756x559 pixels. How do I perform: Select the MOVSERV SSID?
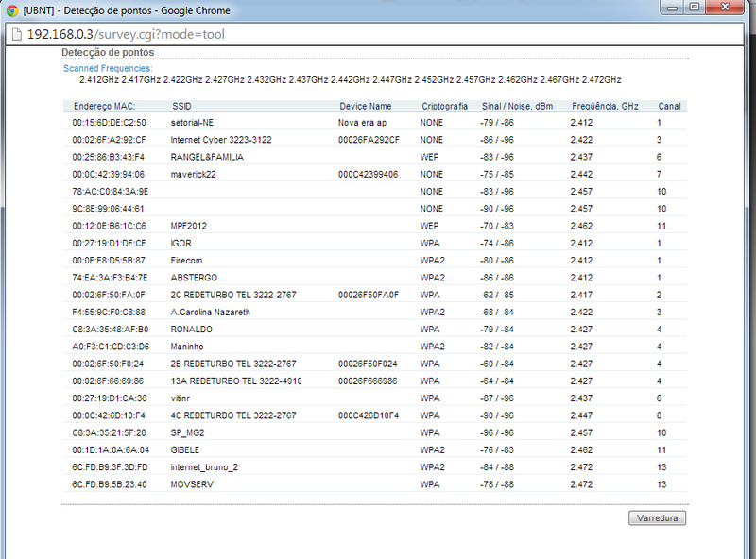click(x=192, y=484)
